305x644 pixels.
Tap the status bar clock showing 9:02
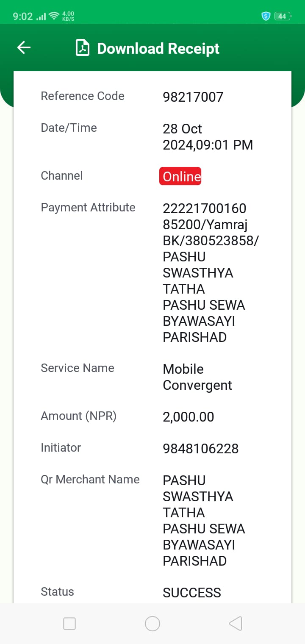click(22, 16)
